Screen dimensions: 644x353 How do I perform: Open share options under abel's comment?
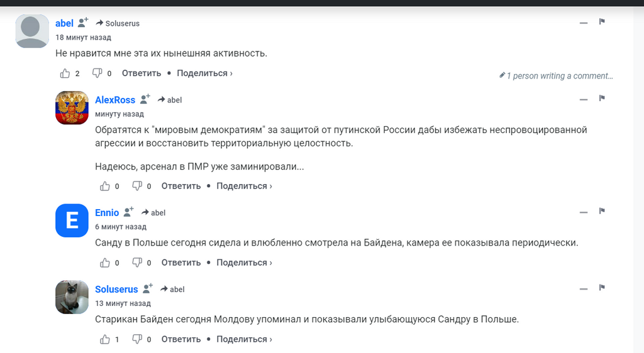(x=204, y=73)
